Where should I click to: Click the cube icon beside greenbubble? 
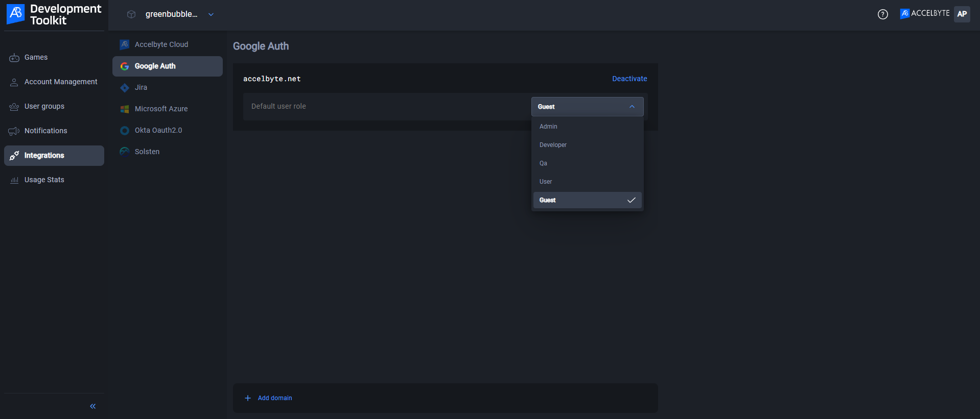pos(131,14)
